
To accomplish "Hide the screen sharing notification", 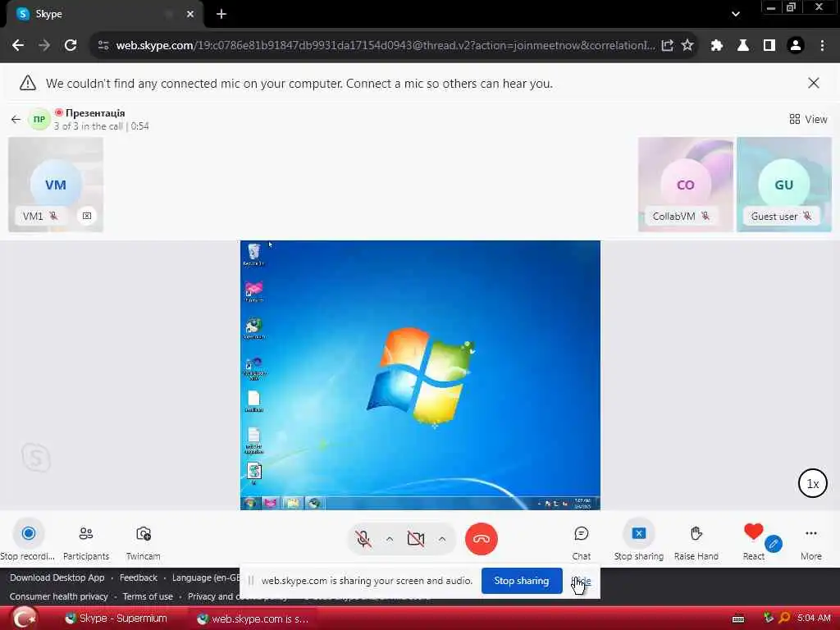I will tap(582, 581).
